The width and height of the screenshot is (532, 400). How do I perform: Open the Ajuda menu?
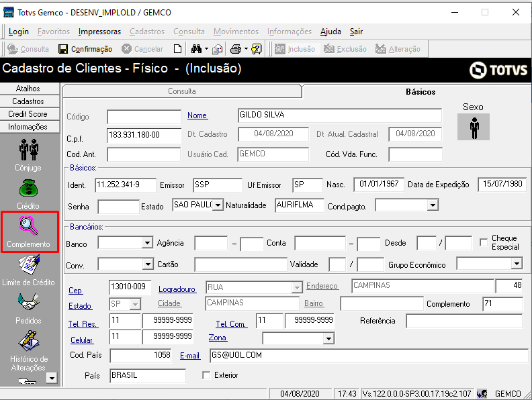pos(330,32)
